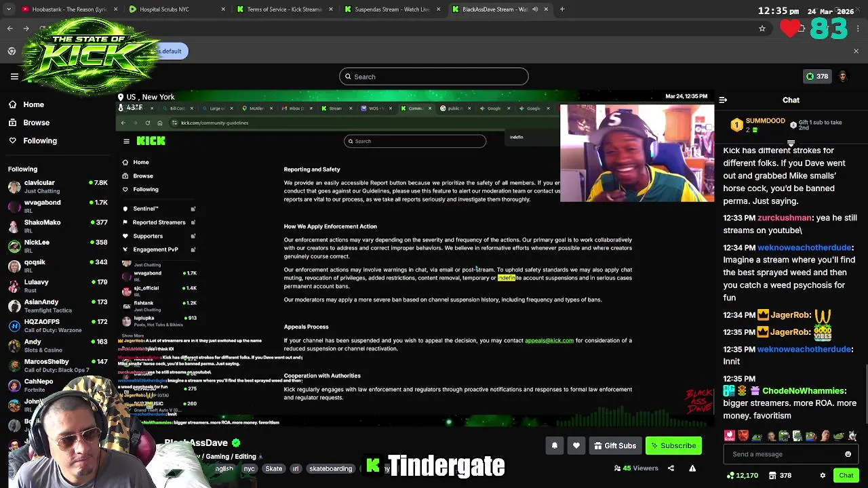Image resolution: width=868 pixels, height=488 pixels.
Task: Open HQZAOFPS channel in Following list
Action: pos(58,325)
